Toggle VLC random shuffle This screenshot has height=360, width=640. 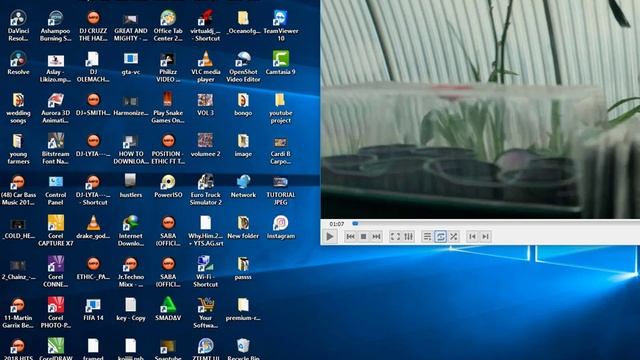tap(453, 236)
